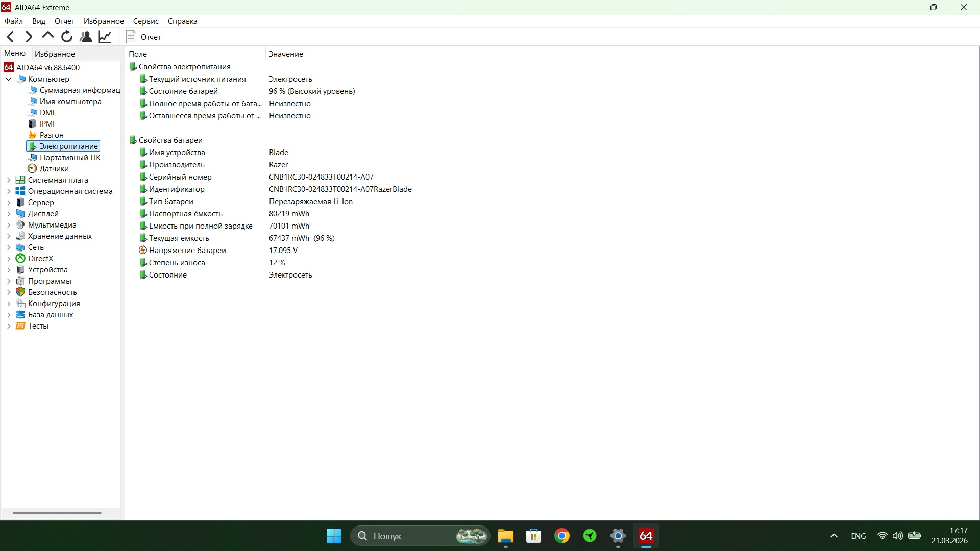This screenshot has width=980, height=551.
Task: Open the user profile toolbar icon
Action: [x=86, y=37]
